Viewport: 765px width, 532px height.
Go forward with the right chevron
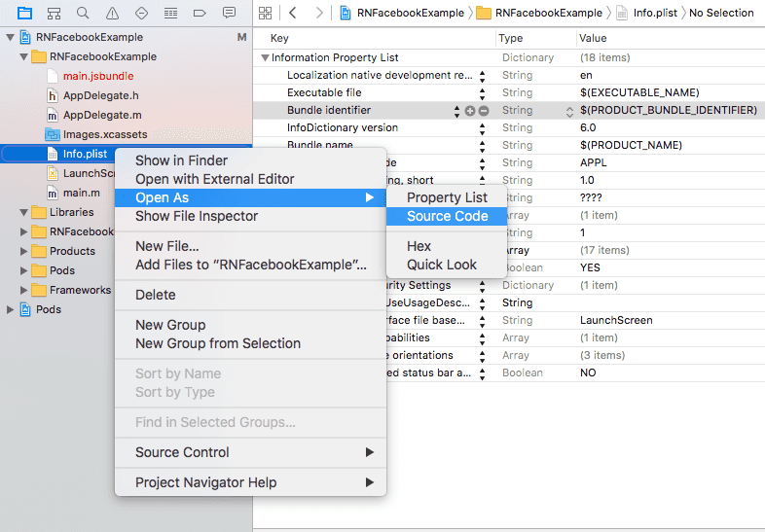click(x=319, y=13)
